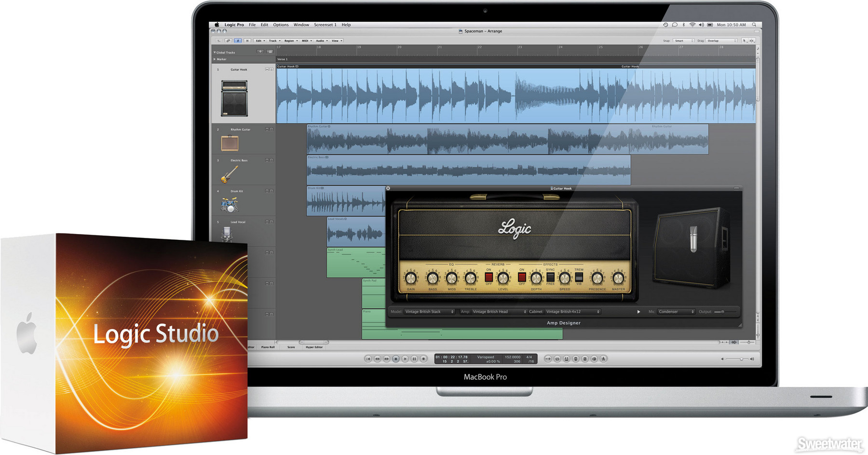Screen dimensions: 868x455
Task: Click the Gain knob on Amp Designer
Action: pyautogui.click(x=411, y=278)
